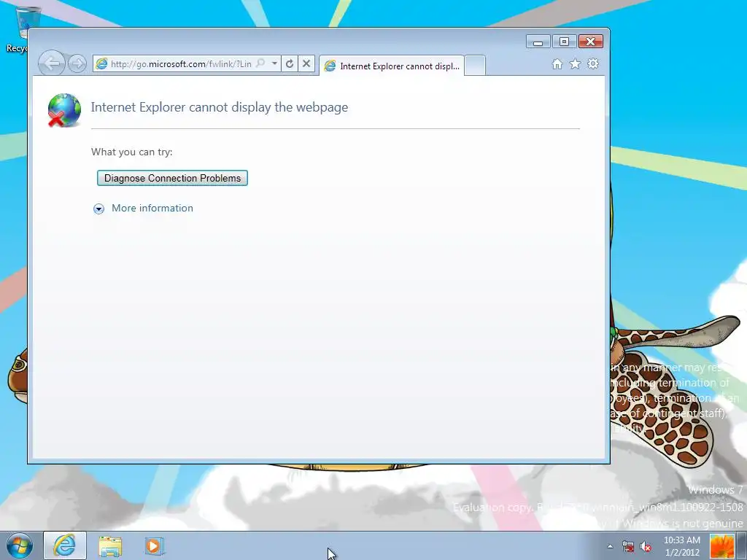
Task: Open a new tab with the blank tab button
Action: [x=475, y=66]
